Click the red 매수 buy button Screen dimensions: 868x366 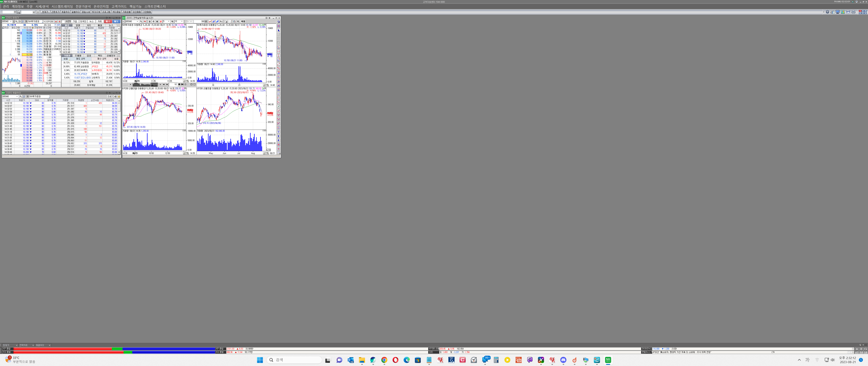tap(108, 22)
